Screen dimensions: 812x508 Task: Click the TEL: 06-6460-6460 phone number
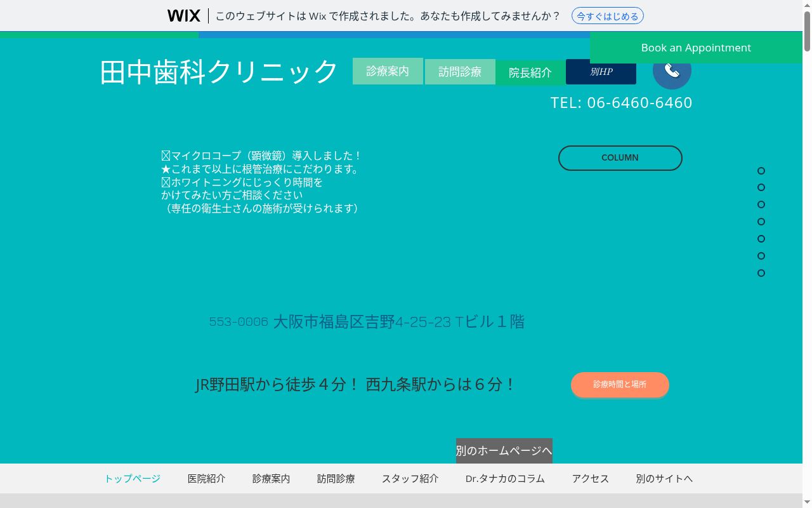point(622,103)
